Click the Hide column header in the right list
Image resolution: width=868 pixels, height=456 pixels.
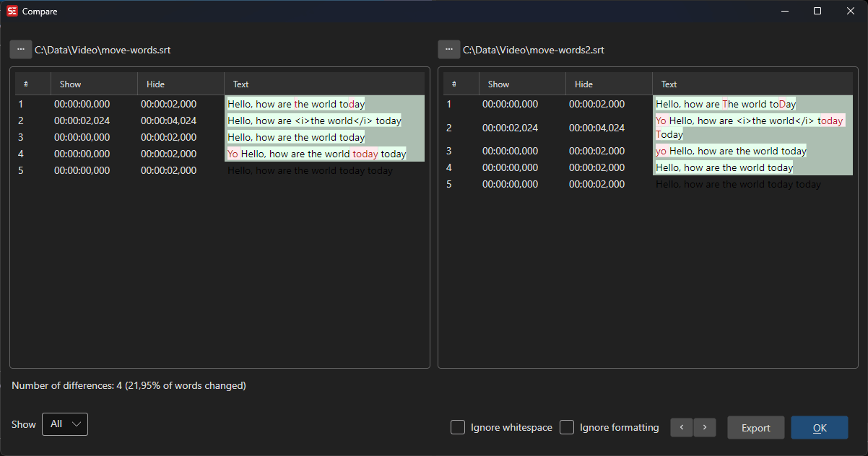[x=583, y=84]
